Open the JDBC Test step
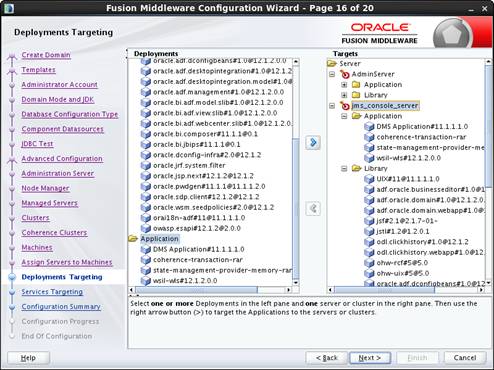 (37, 144)
